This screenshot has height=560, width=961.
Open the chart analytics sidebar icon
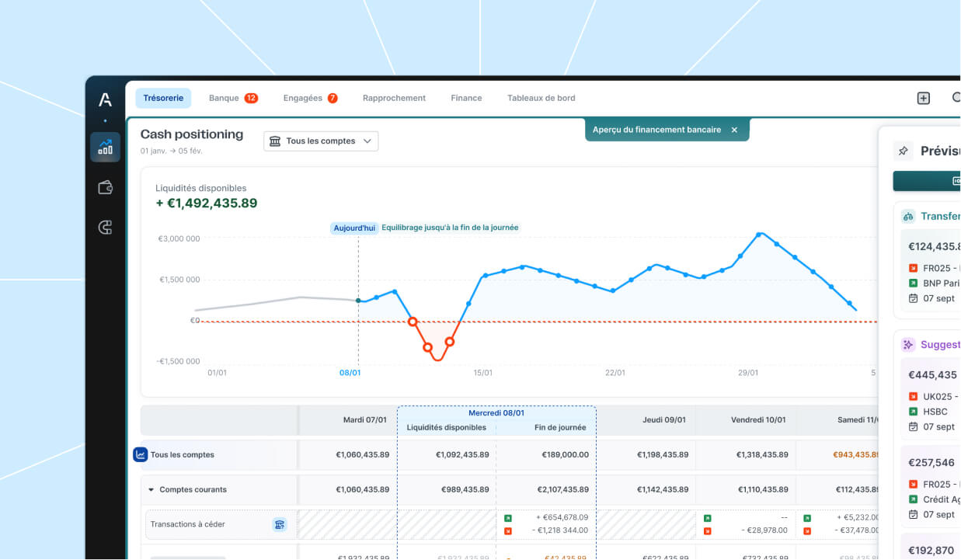point(105,147)
